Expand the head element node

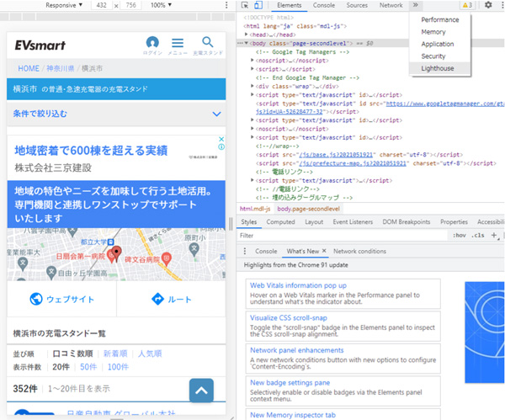click(247, 35)
